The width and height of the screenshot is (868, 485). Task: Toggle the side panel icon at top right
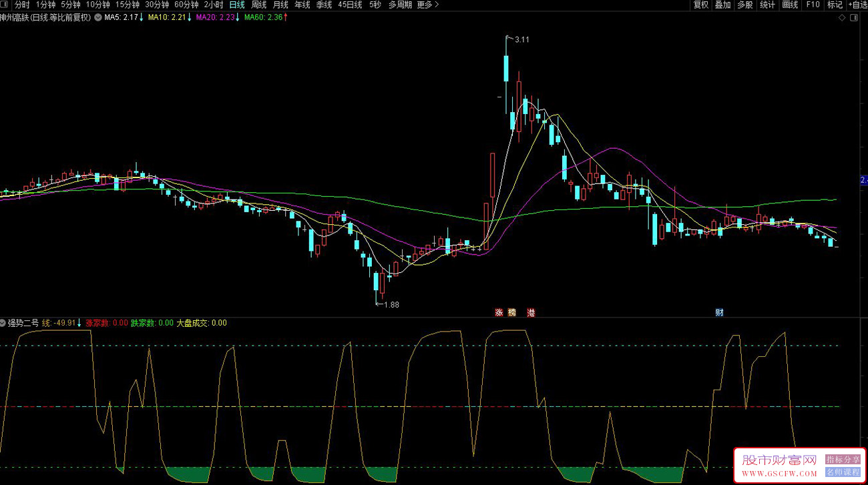[x=853, y=18]
